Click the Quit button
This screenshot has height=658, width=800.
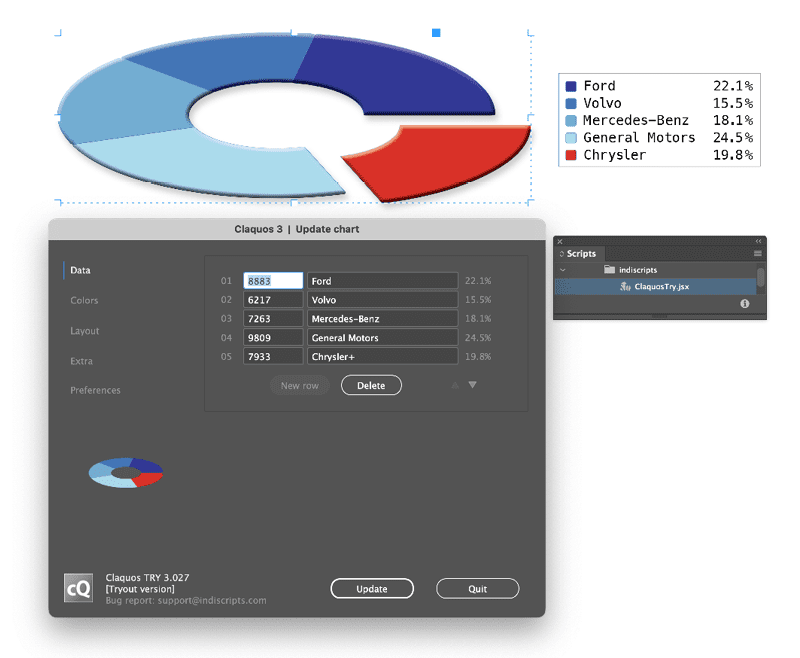pyautogui.click(x=478, y=589)
